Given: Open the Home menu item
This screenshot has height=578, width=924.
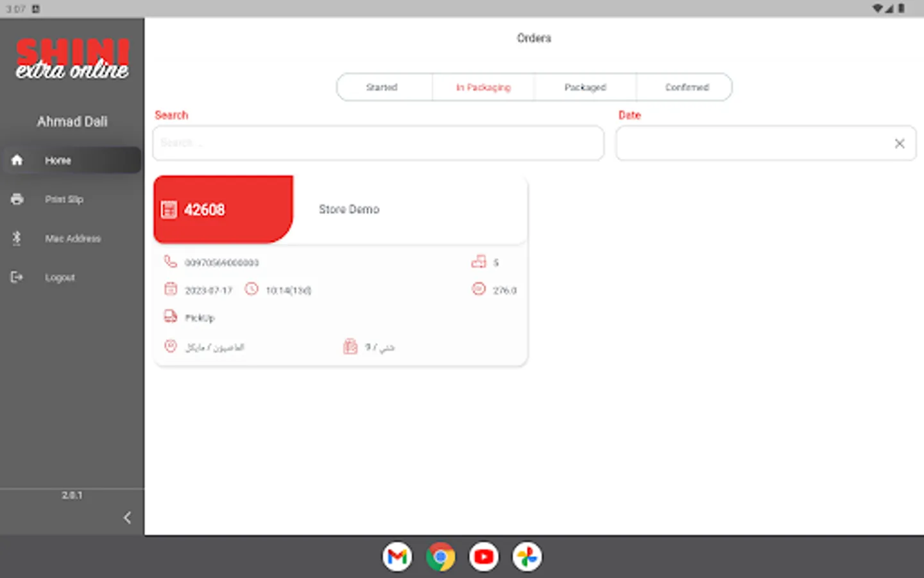Looking at the screenshot, I should [72, 161].
